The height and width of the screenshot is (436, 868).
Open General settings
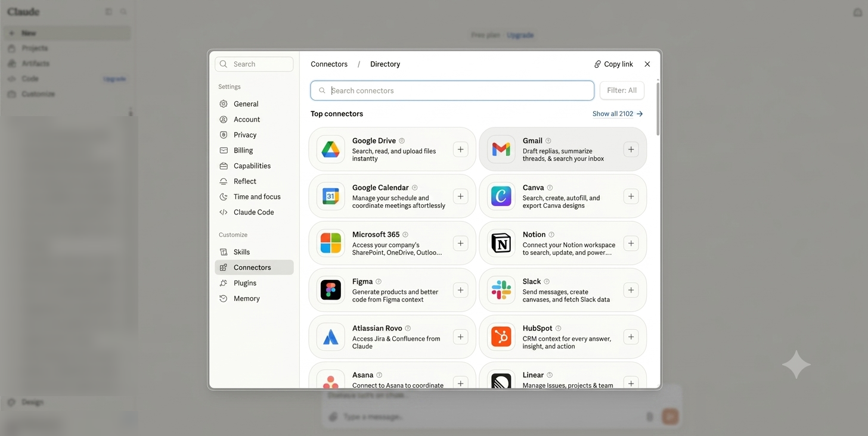point(254,104)
